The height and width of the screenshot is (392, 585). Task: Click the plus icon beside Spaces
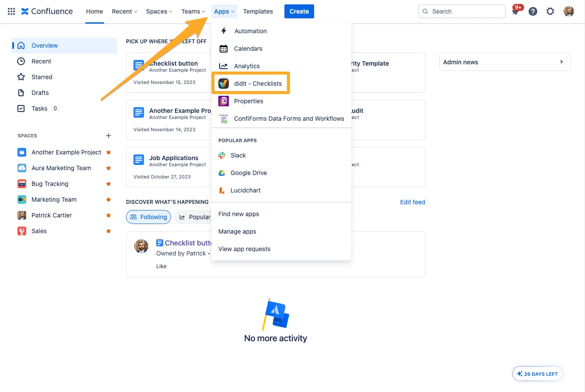point(109,136)
